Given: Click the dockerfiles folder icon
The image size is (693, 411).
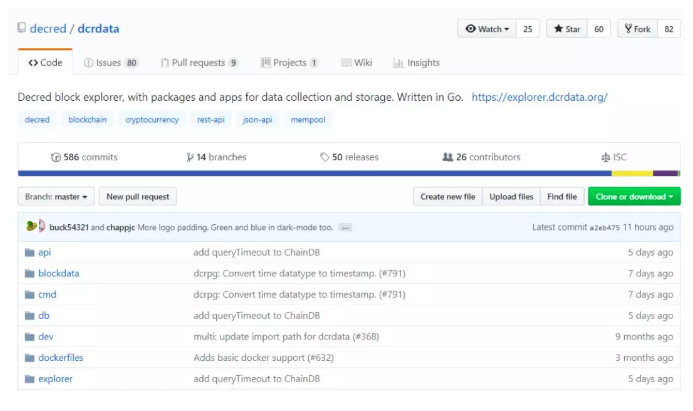Looking at the screenshot, I should coord(30,358).
